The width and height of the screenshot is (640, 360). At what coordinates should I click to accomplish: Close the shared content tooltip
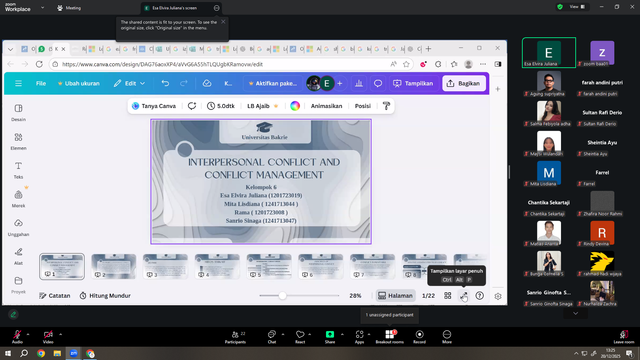click(223, 22)
